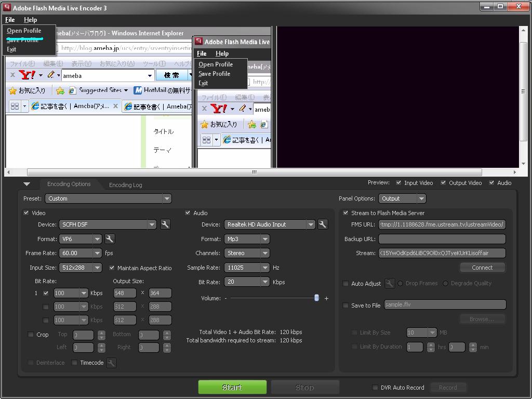
Task: Choose Open Profile from File menu
Action: pyautogui.click(x=24, y=31)
